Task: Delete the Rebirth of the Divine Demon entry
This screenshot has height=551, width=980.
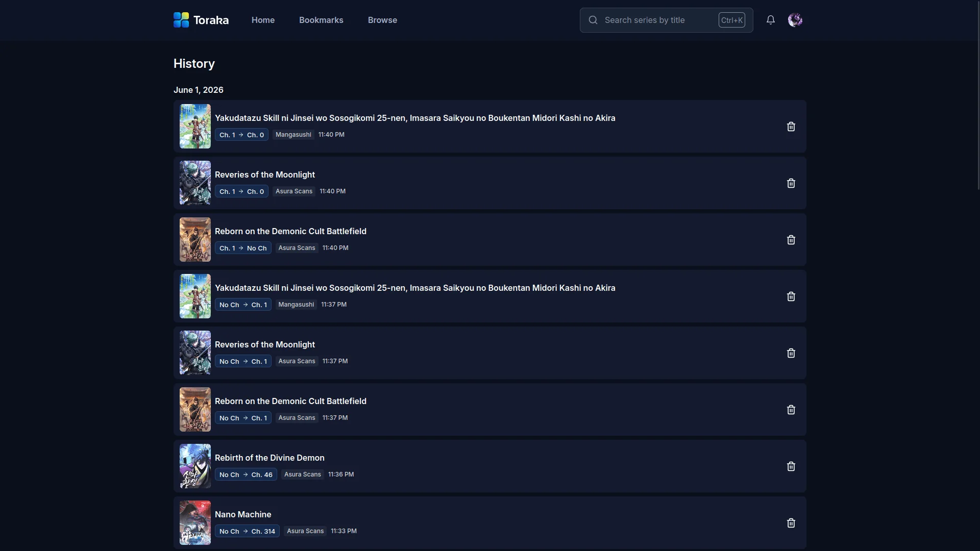Action: (791, 466)
